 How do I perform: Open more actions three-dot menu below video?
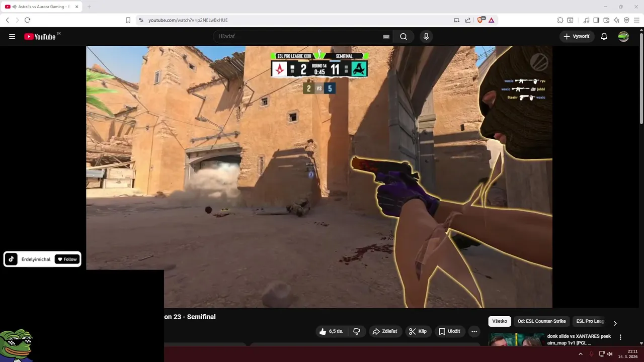click(x=474, y=331)
